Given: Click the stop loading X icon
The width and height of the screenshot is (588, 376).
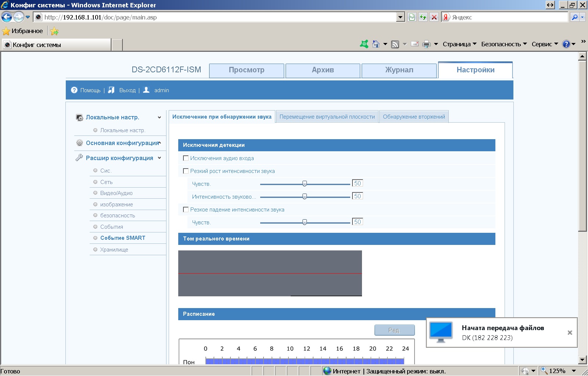Looking at the screenshot, I should click(434, 17).
